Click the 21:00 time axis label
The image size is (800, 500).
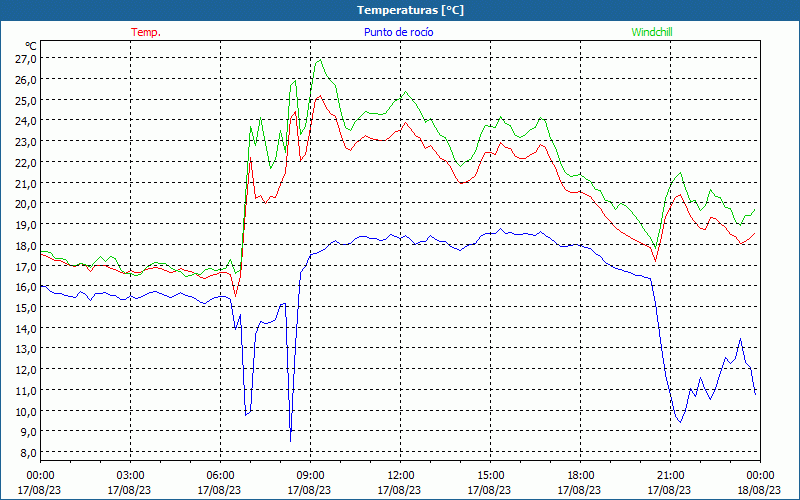point(670,476)
